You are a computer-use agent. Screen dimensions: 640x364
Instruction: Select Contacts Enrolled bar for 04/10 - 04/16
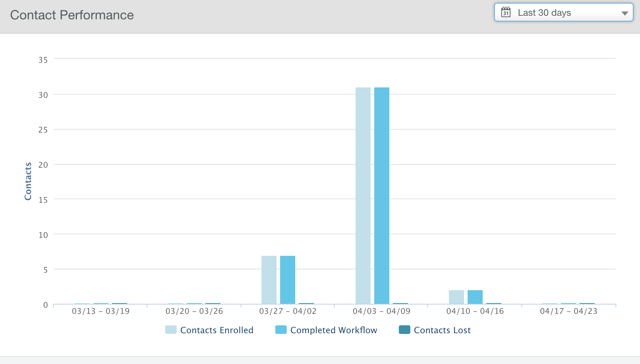[456, 297]
